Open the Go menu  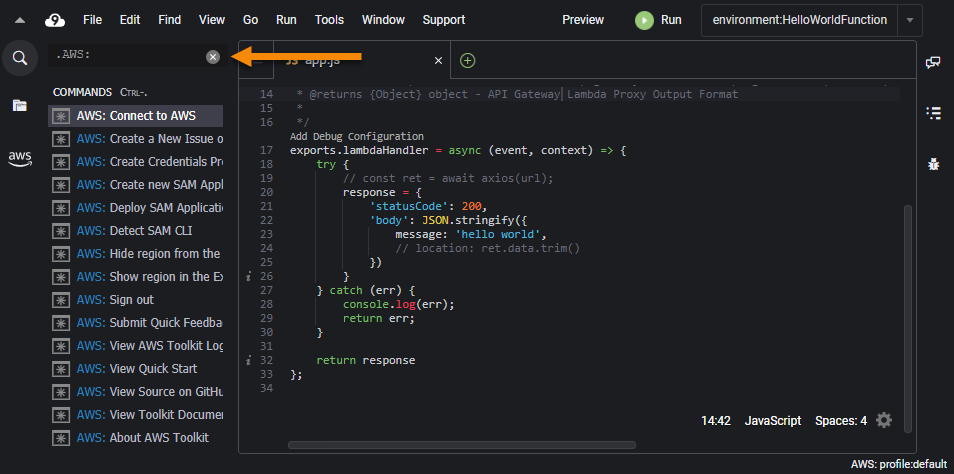pos(250,20)
